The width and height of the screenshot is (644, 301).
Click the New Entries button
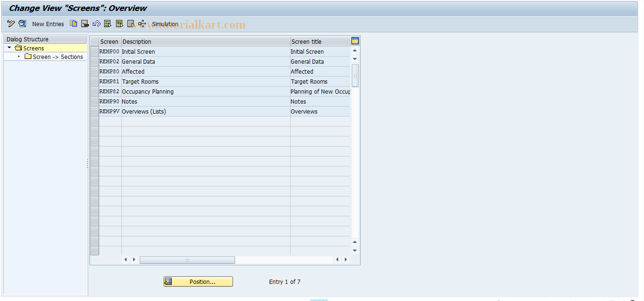pos(48,24)
